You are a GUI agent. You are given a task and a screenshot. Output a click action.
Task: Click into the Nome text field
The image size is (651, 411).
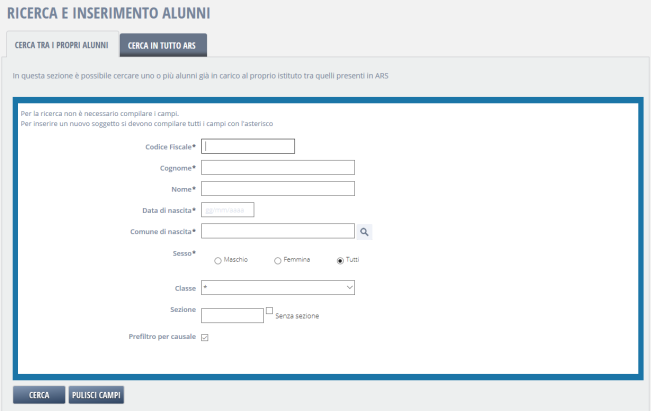(x=278, y=188)
